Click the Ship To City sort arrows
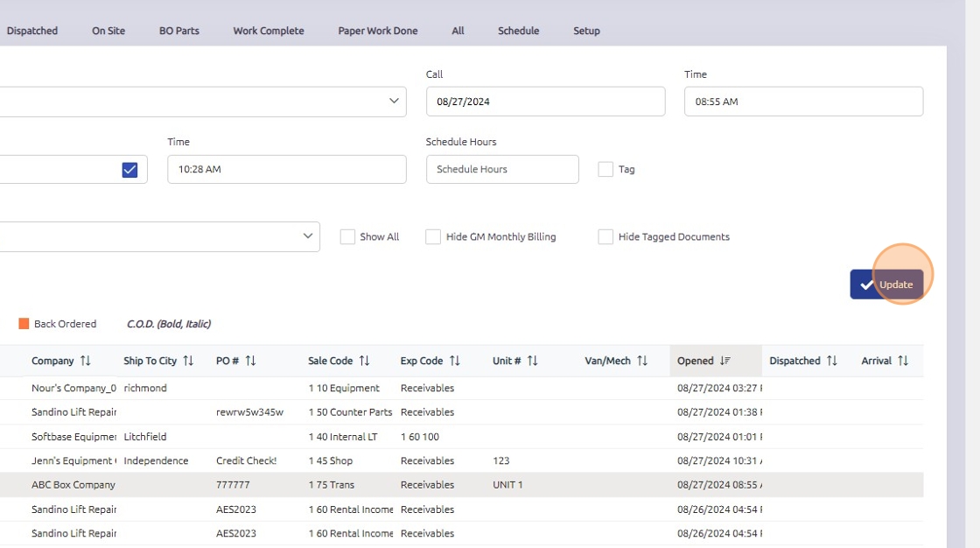Screen dimensions: 980x548 [x=188, y=361]
